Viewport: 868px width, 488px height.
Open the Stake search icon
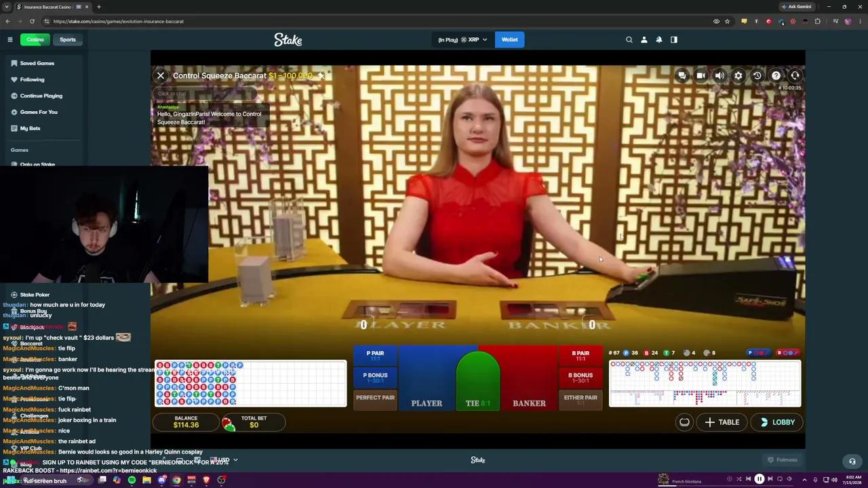coord(629,39)
